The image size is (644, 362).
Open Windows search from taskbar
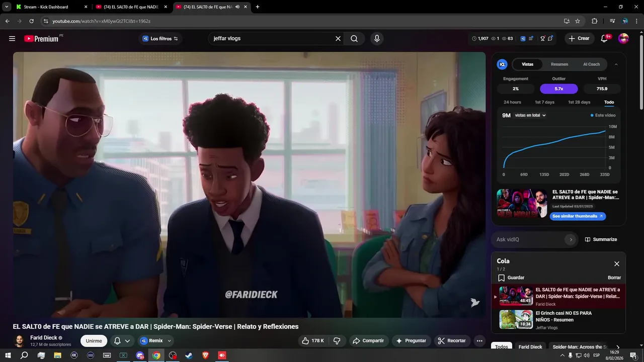[24, 355]
